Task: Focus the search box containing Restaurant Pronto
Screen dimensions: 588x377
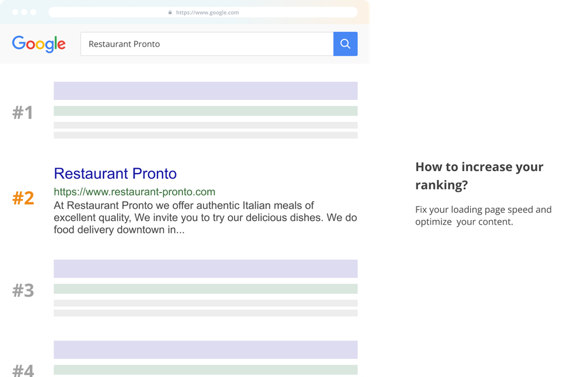Action: pos(206,44)
